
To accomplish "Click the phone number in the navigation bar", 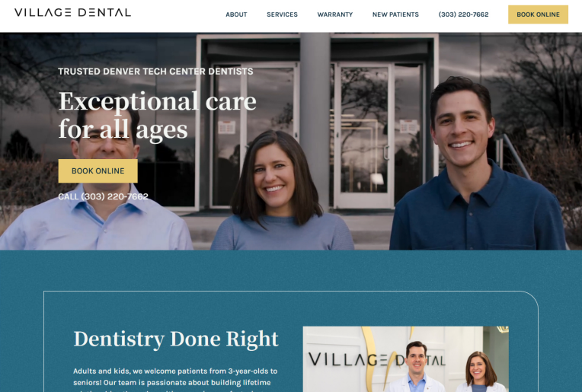I will coord(463,14).
